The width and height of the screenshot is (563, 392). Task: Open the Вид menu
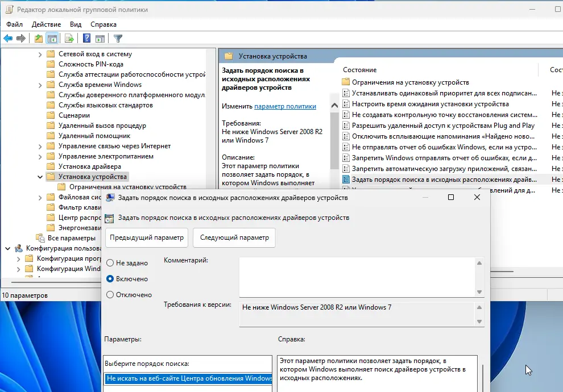(x=76, y=24)
